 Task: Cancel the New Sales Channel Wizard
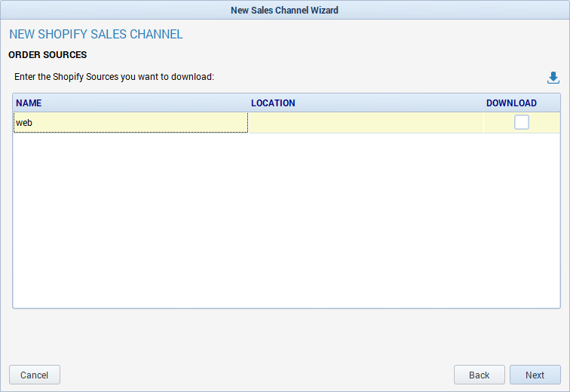tap(35, 375)
